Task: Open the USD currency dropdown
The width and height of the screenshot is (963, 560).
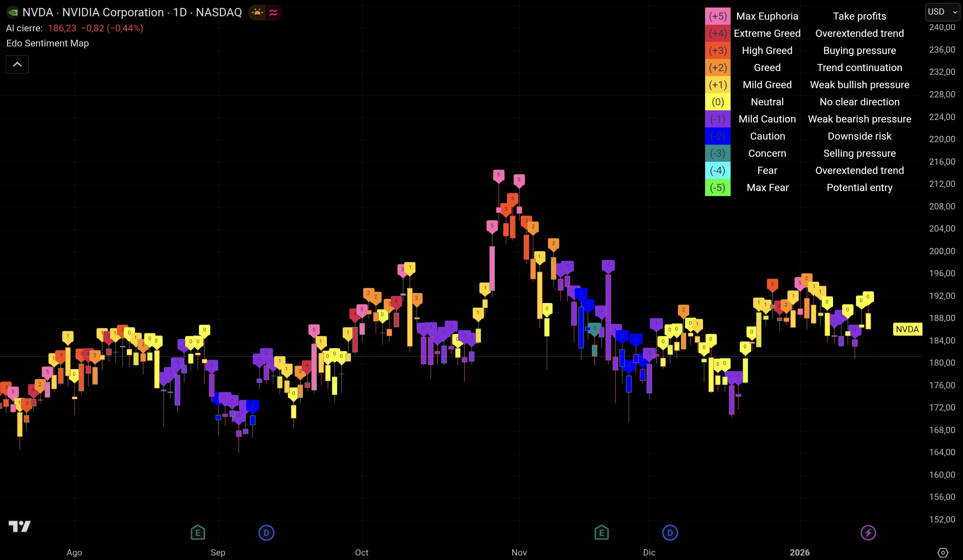Action: [x=942, y=12]
